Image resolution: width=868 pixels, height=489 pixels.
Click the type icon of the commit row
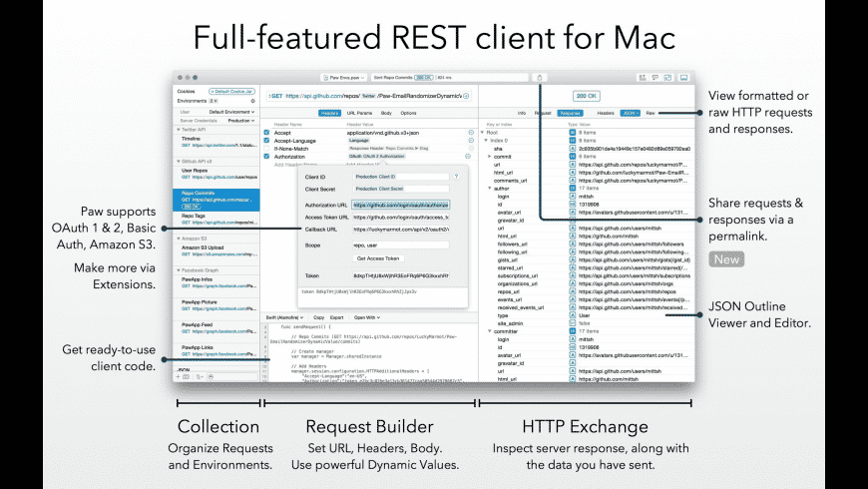click(573, 157)
